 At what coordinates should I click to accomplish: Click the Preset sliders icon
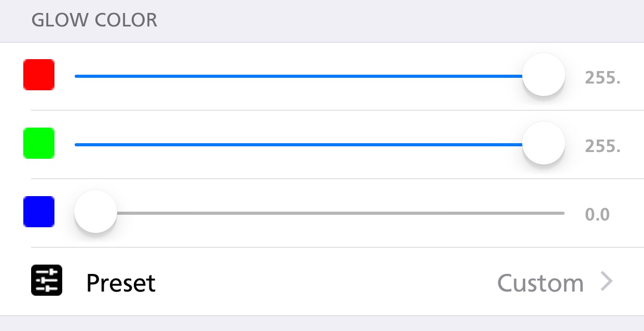[47, 280]
